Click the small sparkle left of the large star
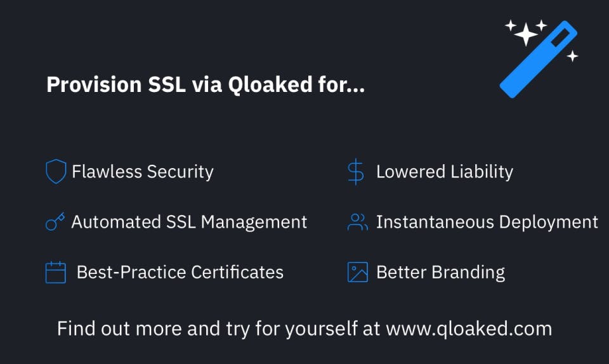Image resolution: width=609 pixels, height=364 pixels. 509,25
